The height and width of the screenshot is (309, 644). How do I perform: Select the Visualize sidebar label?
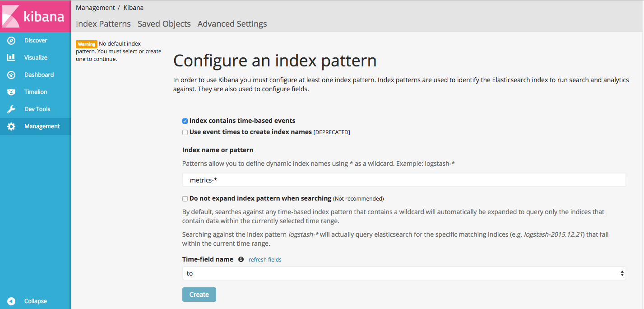[x=36, y=57]
